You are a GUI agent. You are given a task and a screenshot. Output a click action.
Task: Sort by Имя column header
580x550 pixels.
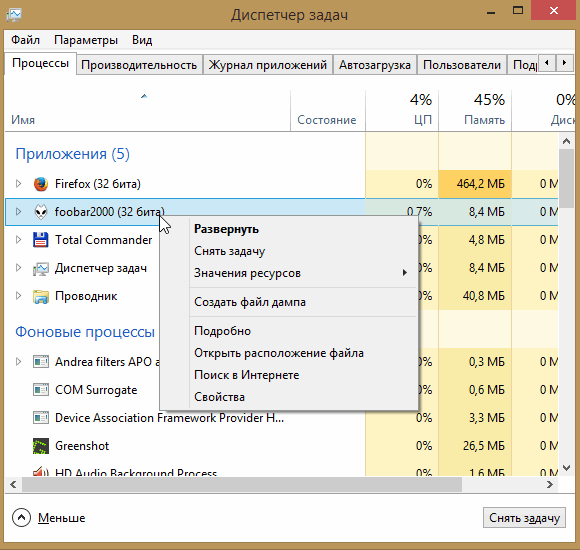148,111
